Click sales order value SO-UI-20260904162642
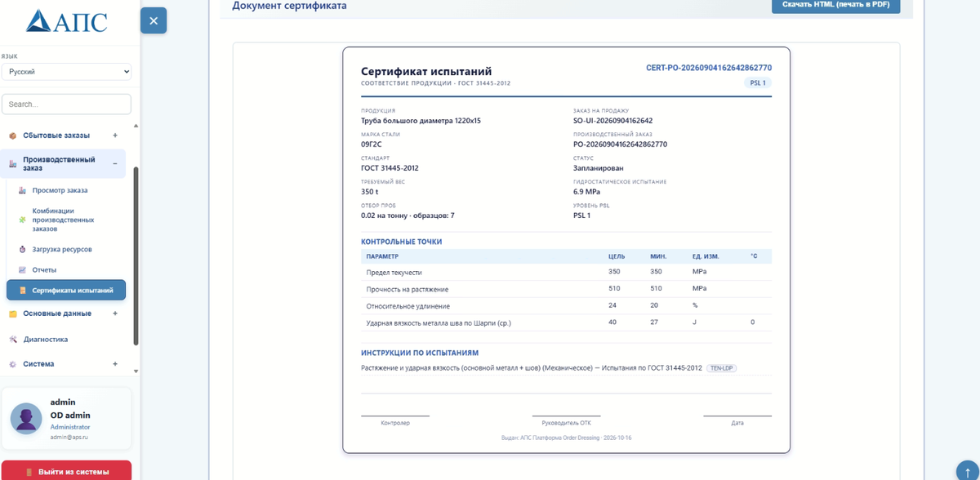980x480 pixels. [612, 121]
